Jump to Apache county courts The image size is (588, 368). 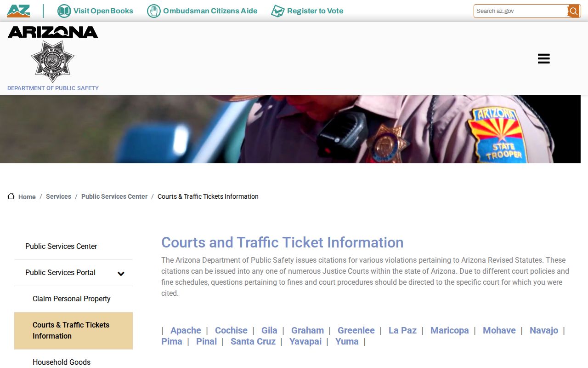click(x=186, y=330)
